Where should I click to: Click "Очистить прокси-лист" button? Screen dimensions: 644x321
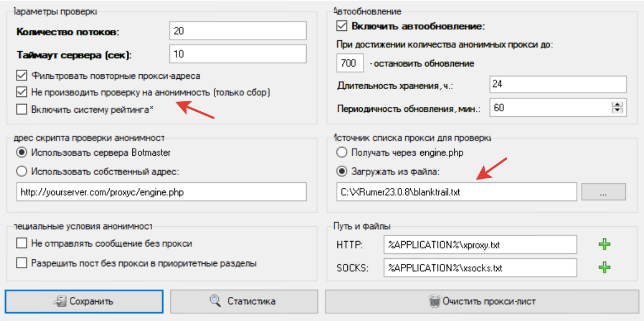(x=481, y=302)
